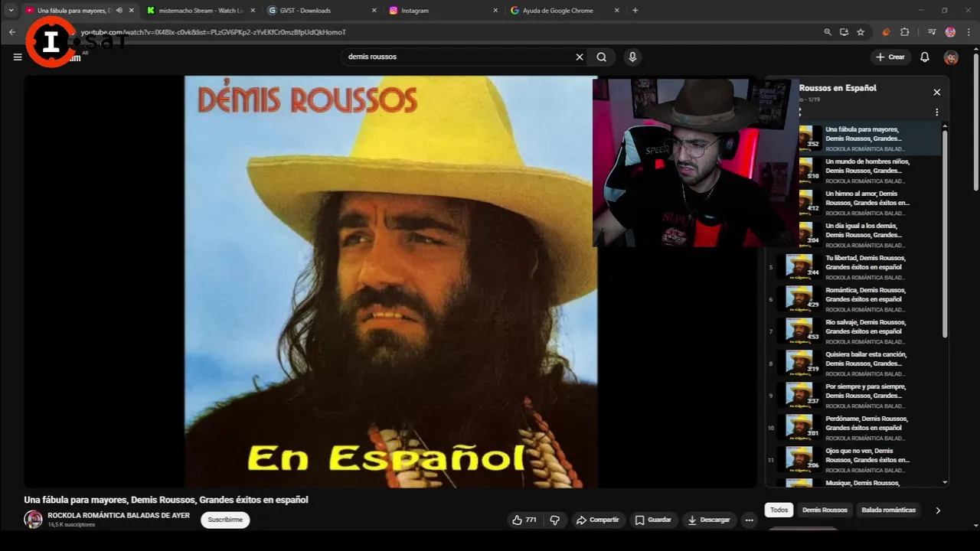Image resolution: width=980 pixels, height=551 pixels.
Task: Mute the playing YouTube tab audio icon
Action: 119,11
